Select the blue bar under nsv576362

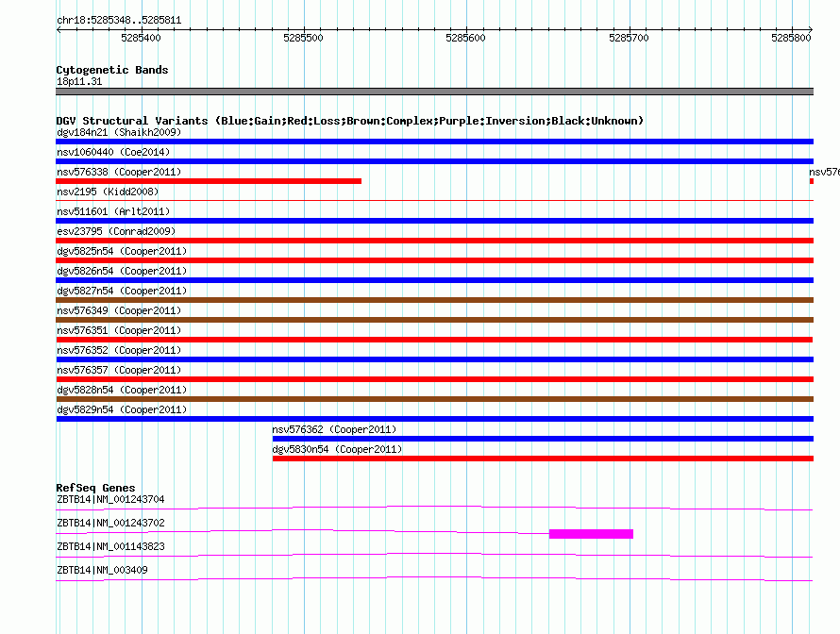pos(543,439)
